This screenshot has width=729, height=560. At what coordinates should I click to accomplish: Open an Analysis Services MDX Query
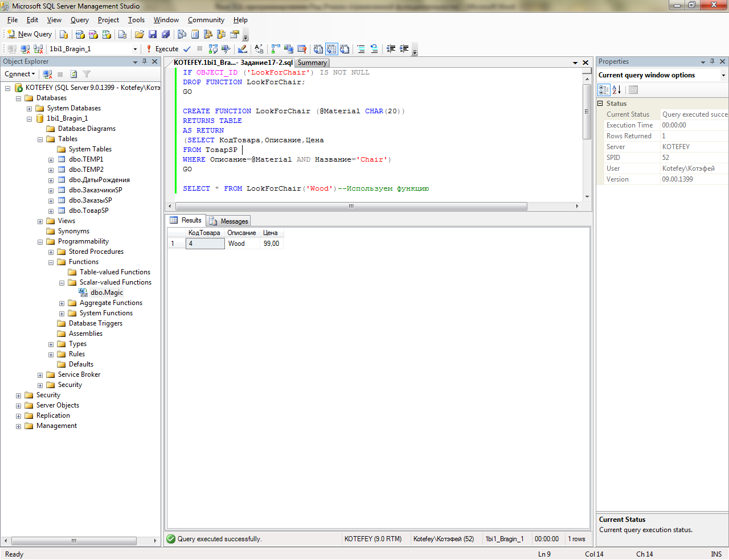[80, 34]
